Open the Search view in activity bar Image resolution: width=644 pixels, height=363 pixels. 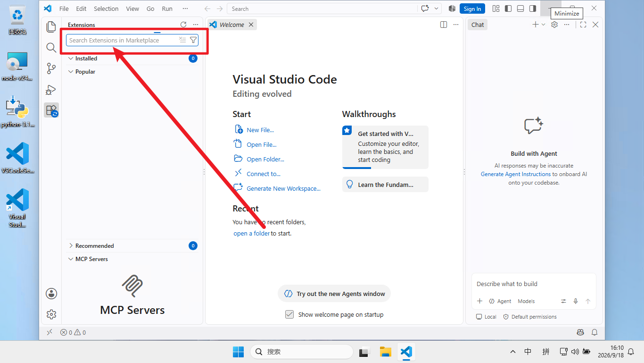[x=51, y=48]
